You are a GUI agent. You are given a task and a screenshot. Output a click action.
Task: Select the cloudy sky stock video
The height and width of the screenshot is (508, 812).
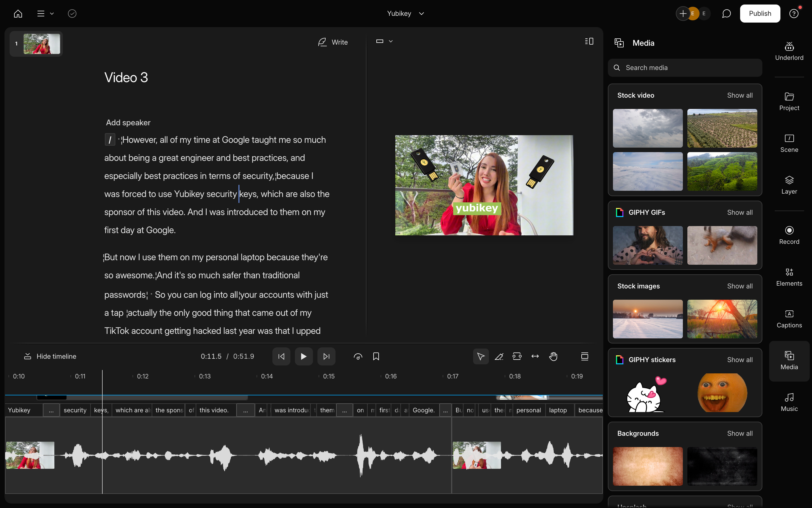648,128
